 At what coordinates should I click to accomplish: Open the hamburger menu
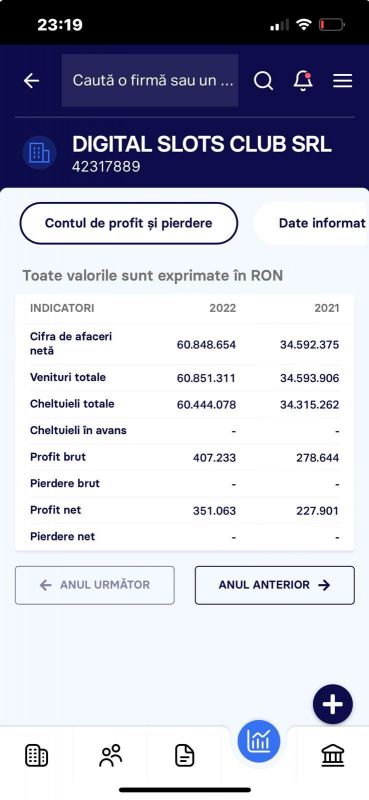pyautogui.click(x=342, y=81)
